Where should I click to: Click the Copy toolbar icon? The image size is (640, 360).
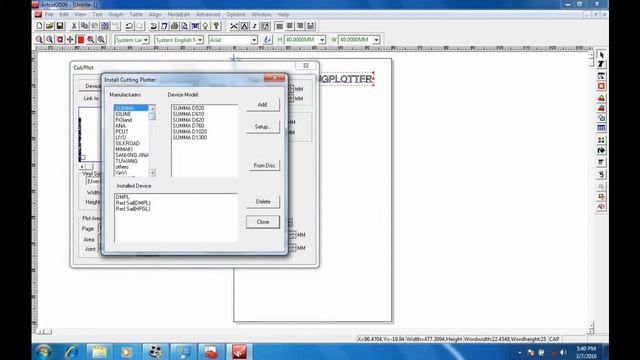84,26
